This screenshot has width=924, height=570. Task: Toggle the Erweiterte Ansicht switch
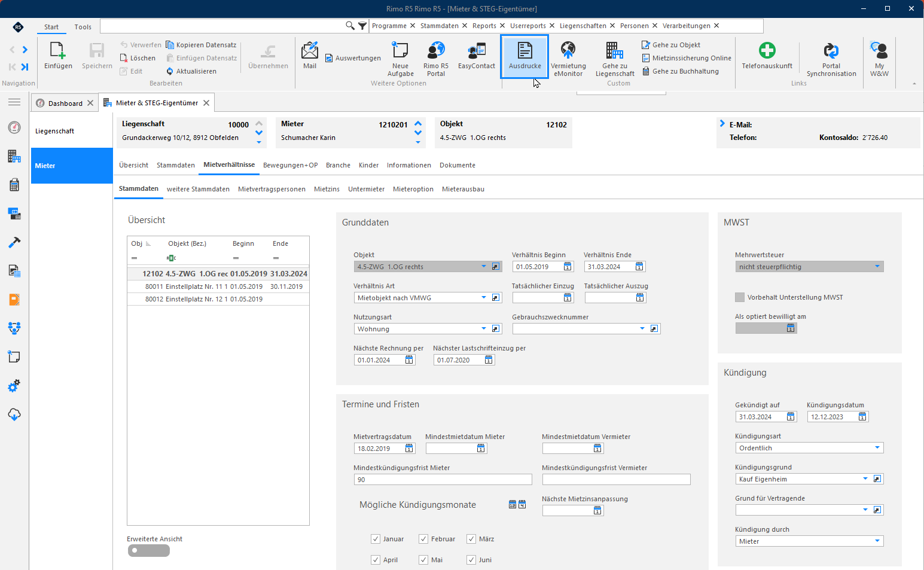tap(149, 550)
